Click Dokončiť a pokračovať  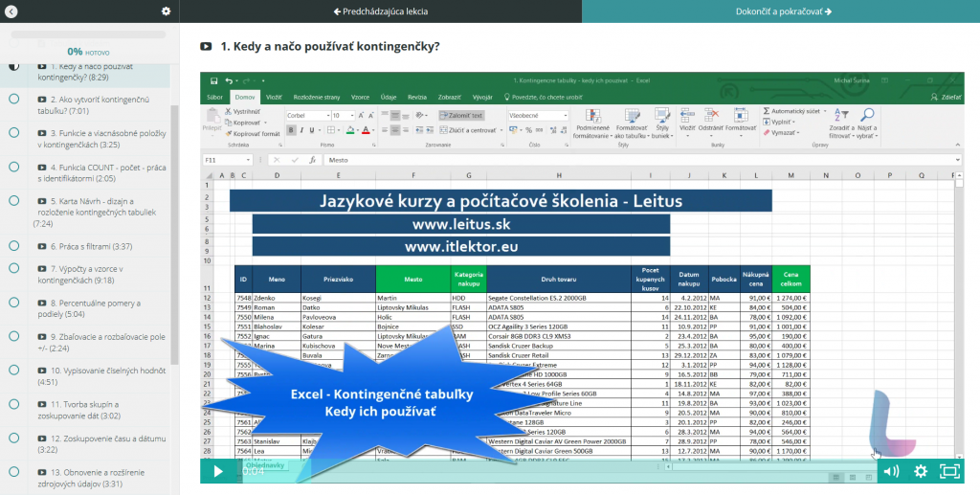coord(781,11)
